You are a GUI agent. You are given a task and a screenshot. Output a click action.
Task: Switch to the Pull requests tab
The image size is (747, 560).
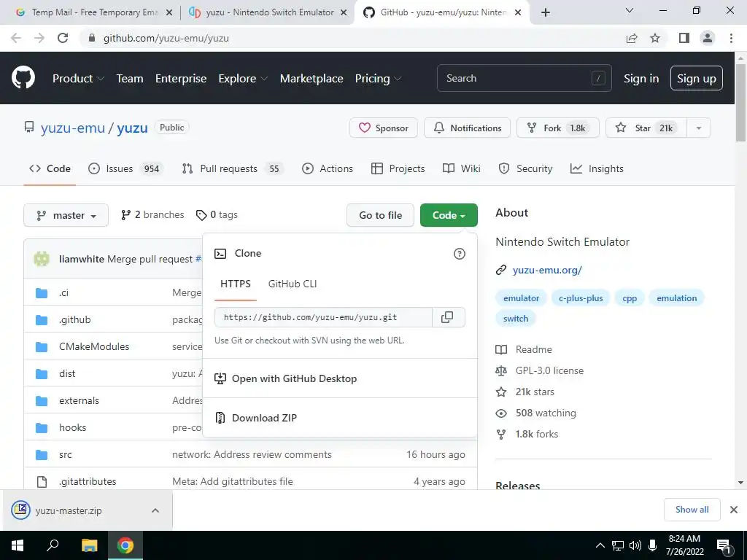(x=233, y=168)
